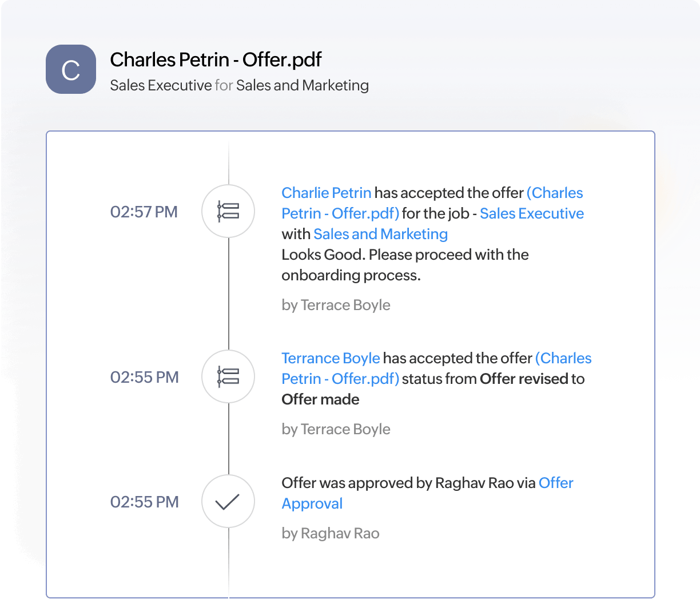Image resolution: width=700 pixels, height=599 pixels.
Task: Click the 'by Raghav Rao' attribution text
Action: tap(330, 533)
